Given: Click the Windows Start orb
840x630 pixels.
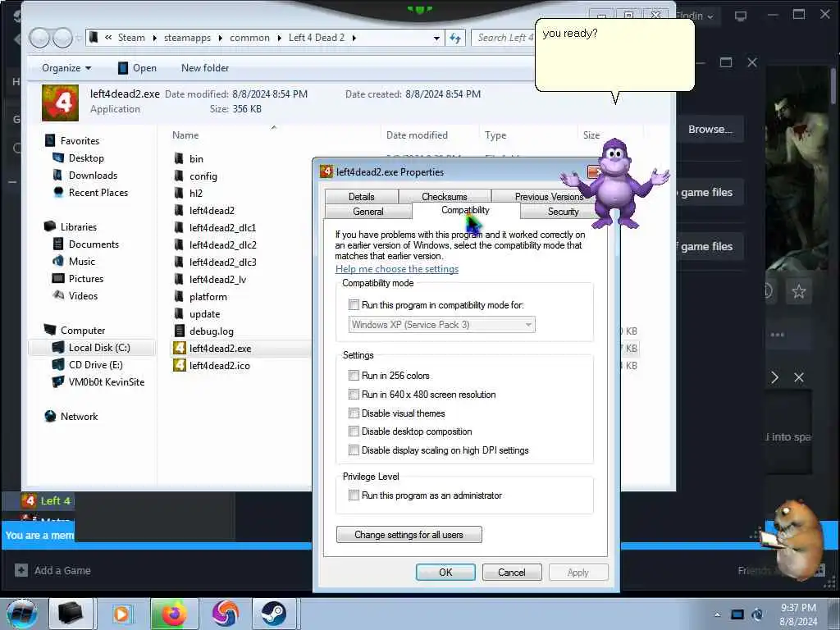Looking at the screenshot, I should point(22,614).
